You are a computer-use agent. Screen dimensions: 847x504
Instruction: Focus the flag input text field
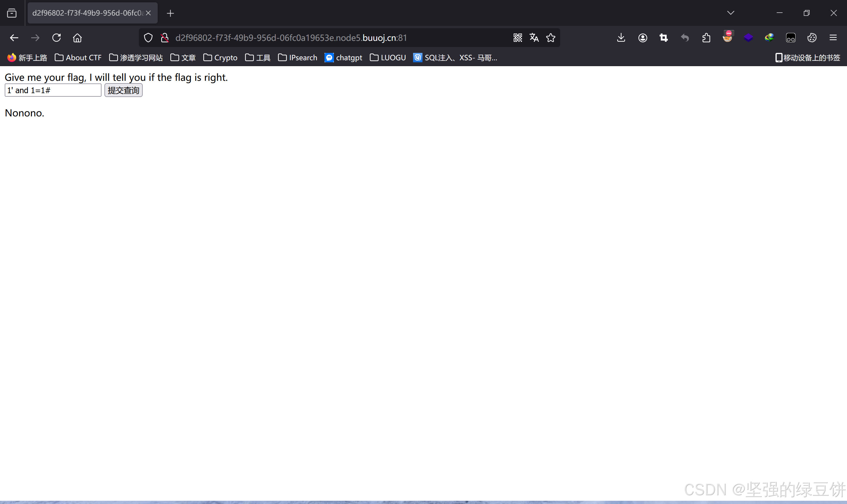point(53,90)
